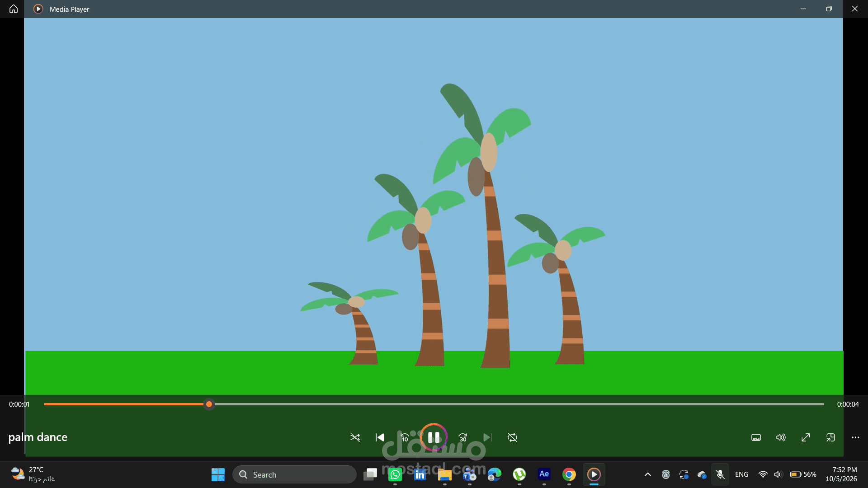Skip forward 30 seconds
This screenshot has height=488, width=868.
pyautogui.click(x=463, y=437)
